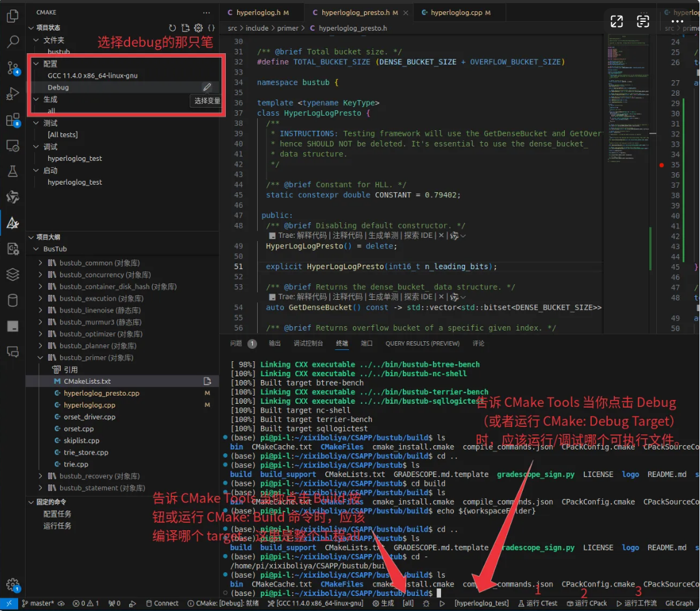
Task: Open Run and Debug view in activity bar
Action: coord(13,94)
